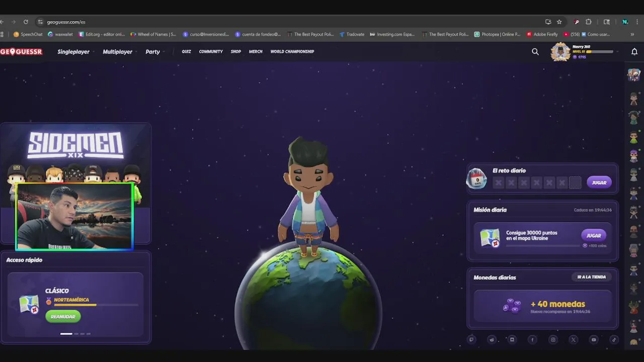Open the TikTok social icon
This screenshot has width=644, height=362.
click(614, 339)
